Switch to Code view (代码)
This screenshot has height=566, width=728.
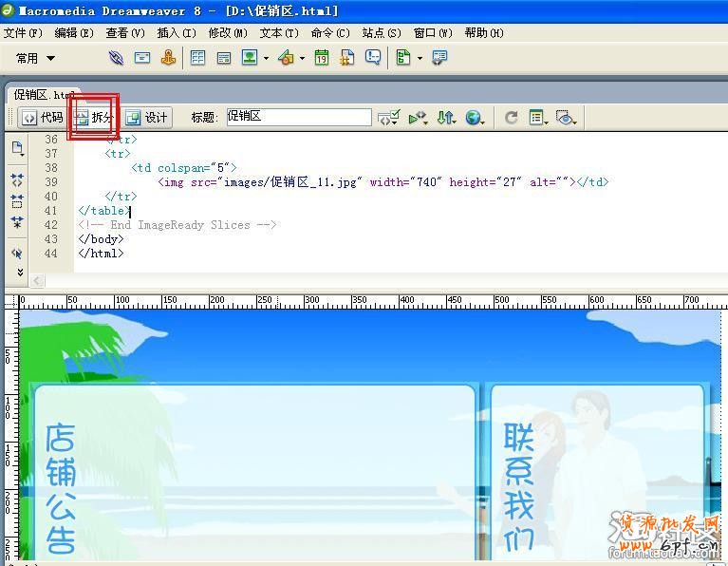[43, 118]
